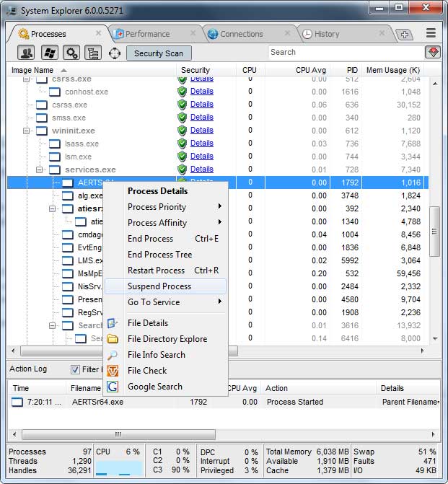The height and width of the screenshot is (484, 448).
Task: Click the File Check shield icon
Action: pos(113,371)
